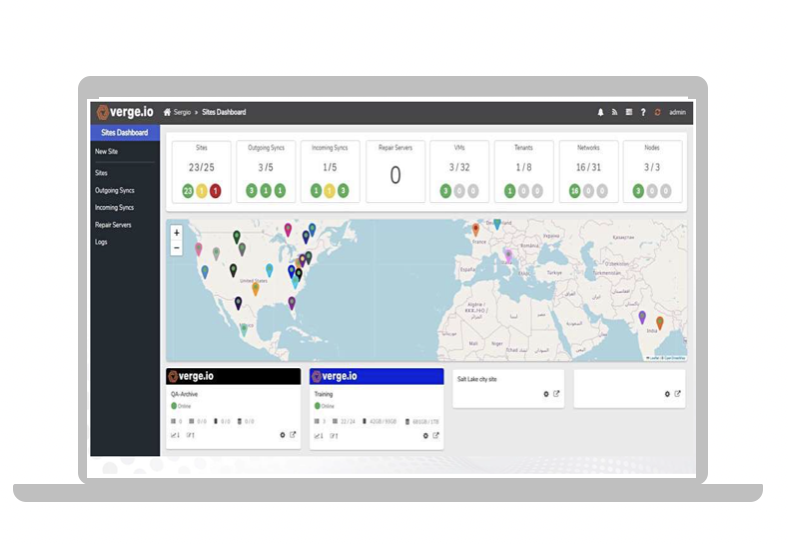Open Outgoing Syncs in the sidebar
The width and height of the screenshot is (788, 544).
tap(115, 191)
